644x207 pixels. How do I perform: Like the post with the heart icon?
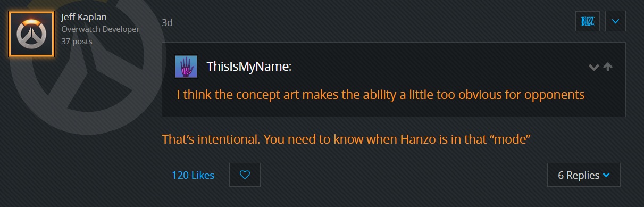click(x=245, y=175)
